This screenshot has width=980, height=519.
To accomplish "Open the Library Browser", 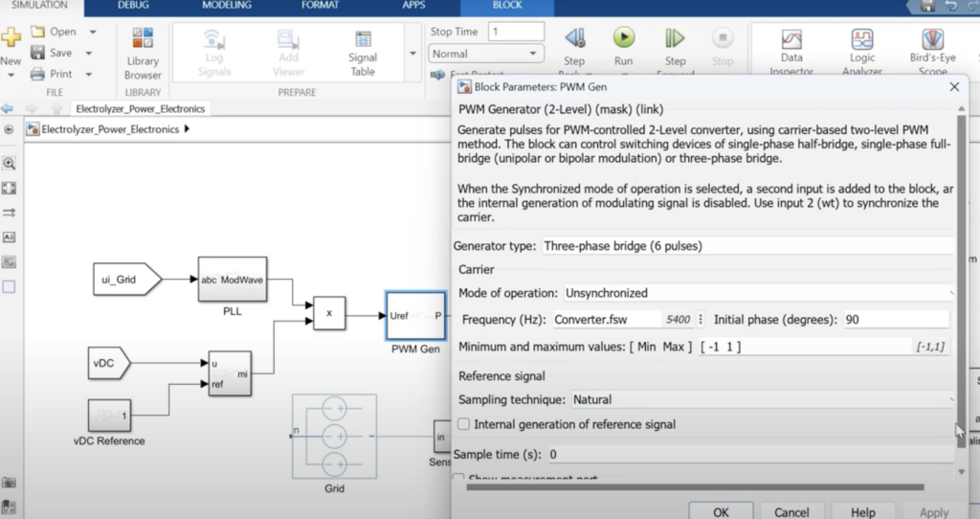I will [143, 54].
